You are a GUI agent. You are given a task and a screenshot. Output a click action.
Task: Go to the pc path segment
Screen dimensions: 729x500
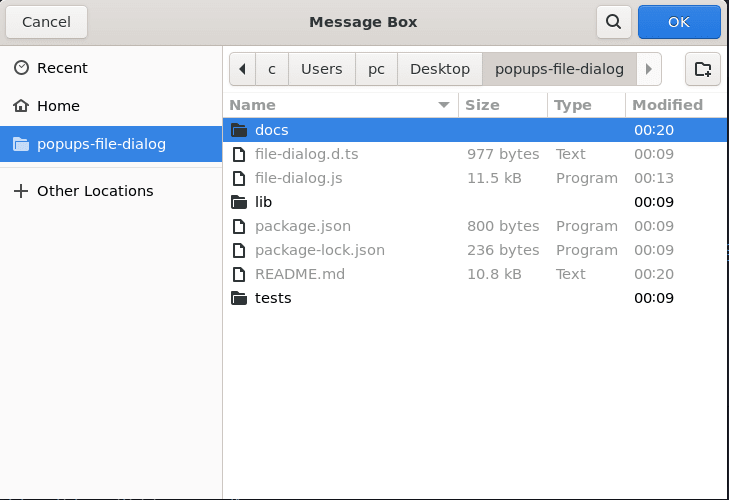click(x=376, y=69)
